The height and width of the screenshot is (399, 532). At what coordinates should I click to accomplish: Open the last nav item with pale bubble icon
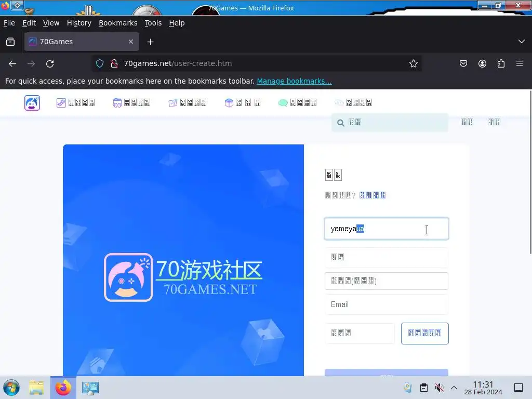(x=353, y=102)
